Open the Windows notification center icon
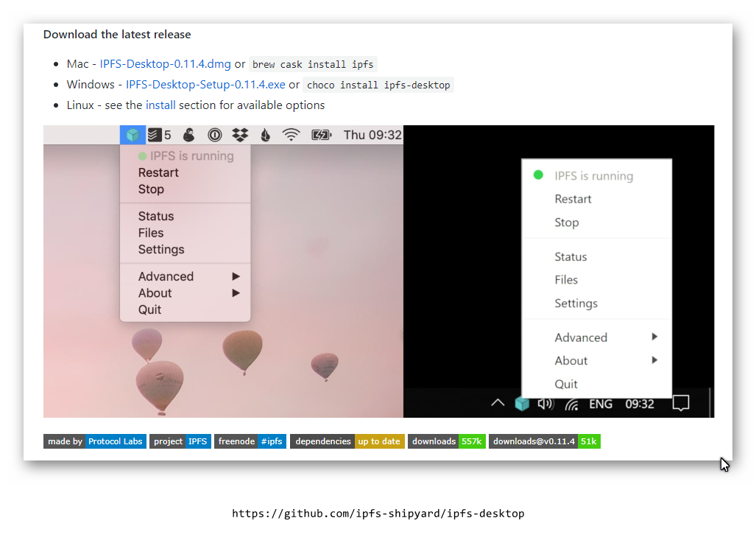Image resolution: width=756 pixels, height=543 pixels. pos(681,403)
